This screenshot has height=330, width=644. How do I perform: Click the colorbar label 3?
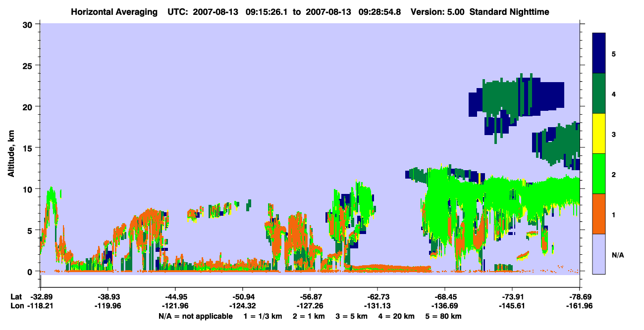pyautogui.click(x=614, y=134)
